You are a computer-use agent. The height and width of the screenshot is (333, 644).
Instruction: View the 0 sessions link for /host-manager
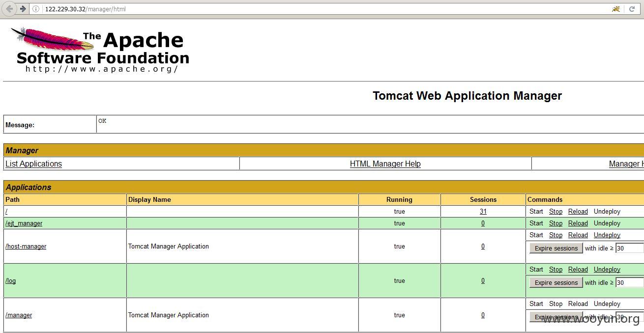[483, 246]
